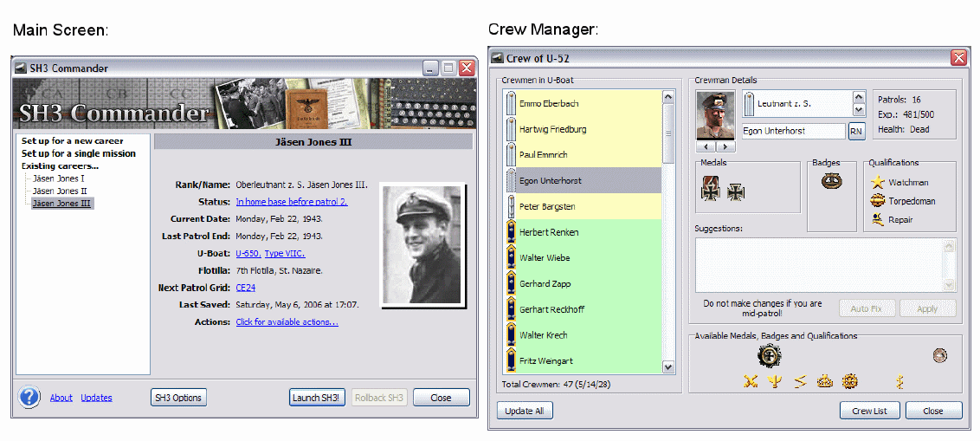This screenshot has height=441, width=980.
Task: Select the Repair qualification icon
Action: coord(878,219)
